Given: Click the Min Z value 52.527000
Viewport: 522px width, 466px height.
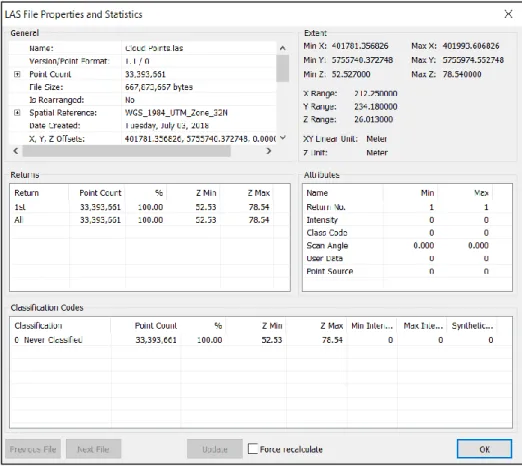Looking at the screenshot, I should click(x=351, y=74).
